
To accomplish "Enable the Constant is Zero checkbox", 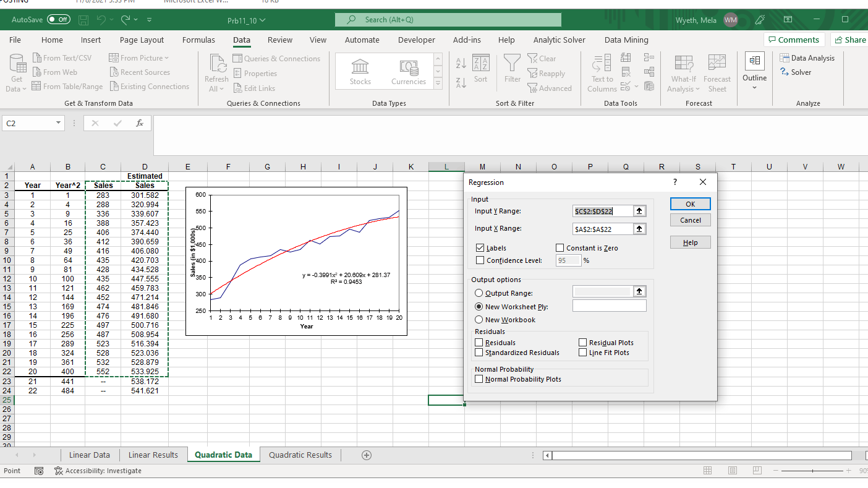I will coord(560,248).
